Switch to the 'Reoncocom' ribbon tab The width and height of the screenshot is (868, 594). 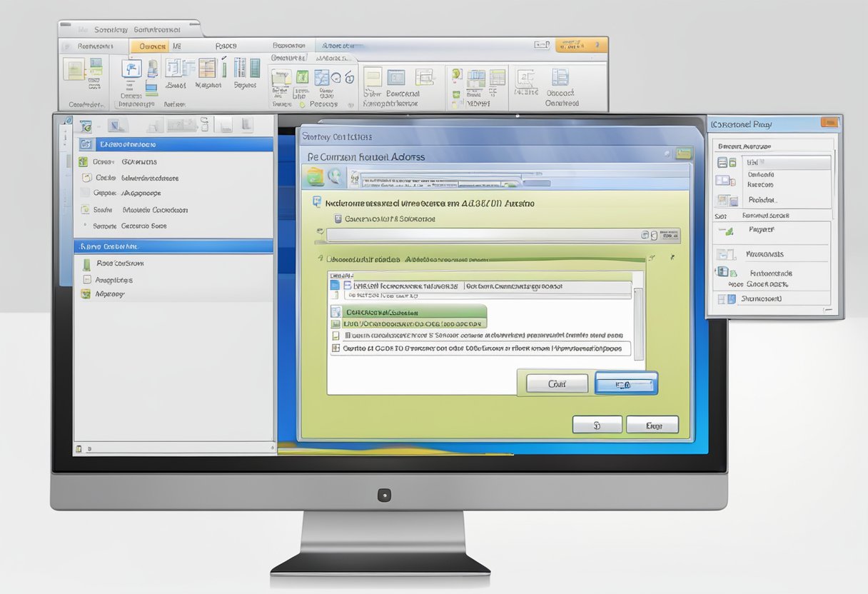(x=85, y=46)
